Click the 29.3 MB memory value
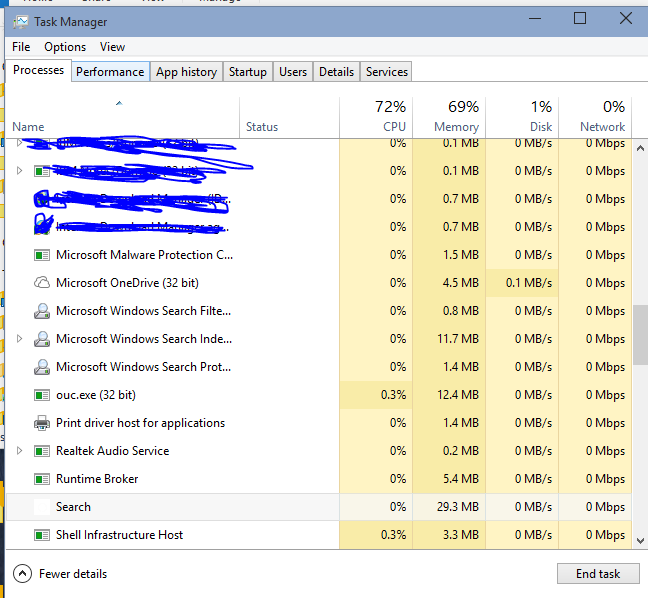This screenshot has width=648, height=598. (458, 507)
